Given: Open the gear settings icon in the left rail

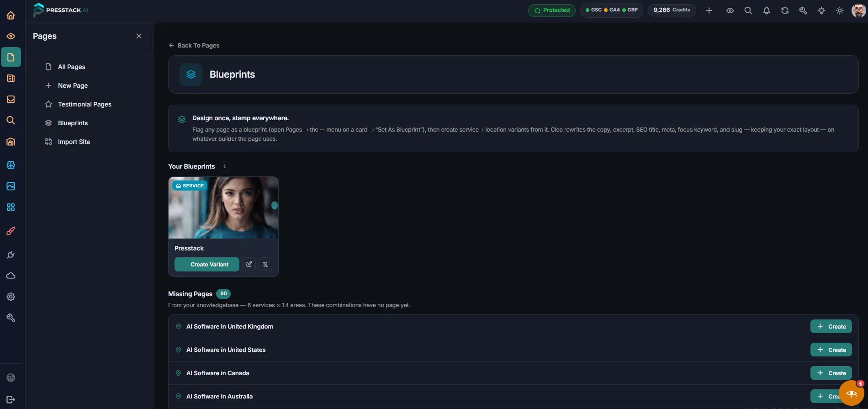Looking at the screenshot, I should [11, 297].
